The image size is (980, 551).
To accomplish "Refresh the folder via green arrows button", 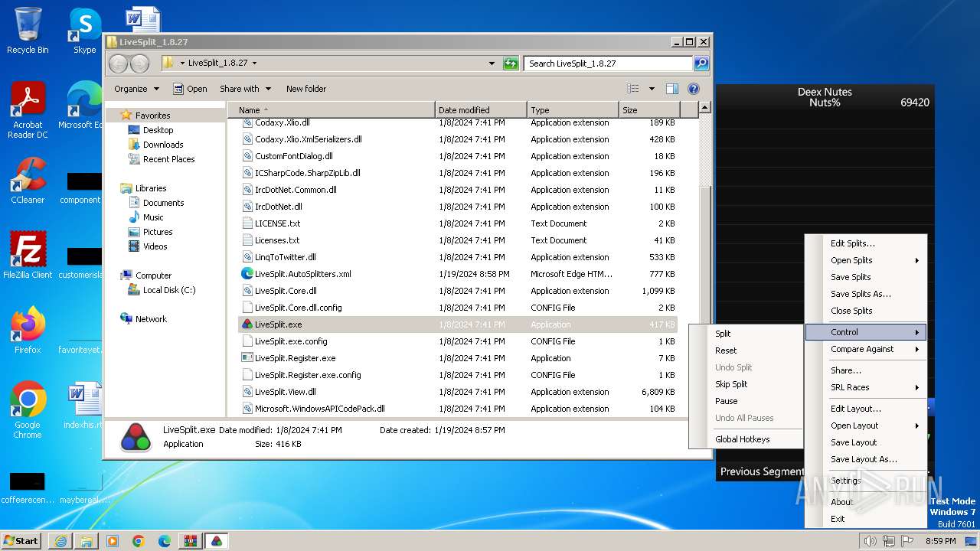I will (x=511, y=64).
